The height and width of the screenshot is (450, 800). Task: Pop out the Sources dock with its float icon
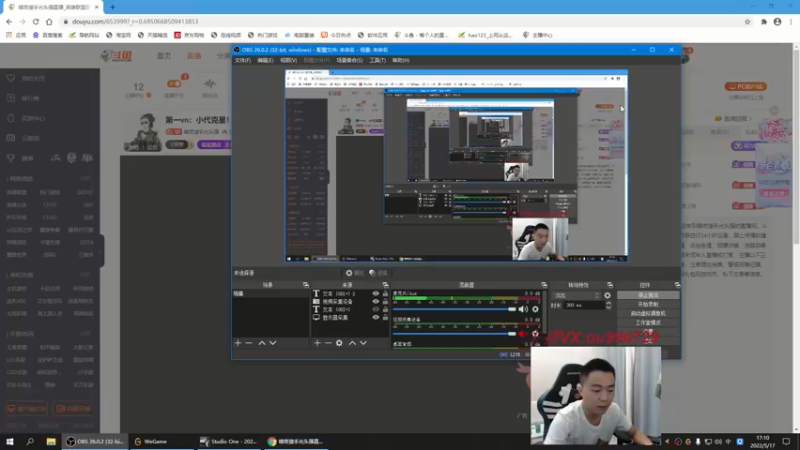pos(385,285)
